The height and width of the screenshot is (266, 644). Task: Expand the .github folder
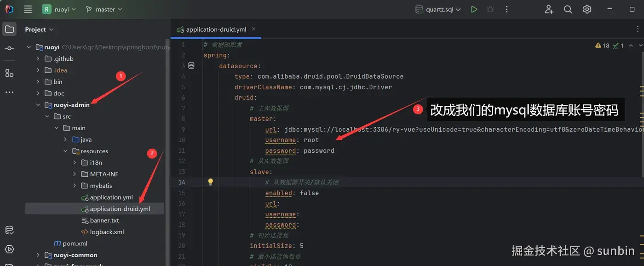pos(38,58)
